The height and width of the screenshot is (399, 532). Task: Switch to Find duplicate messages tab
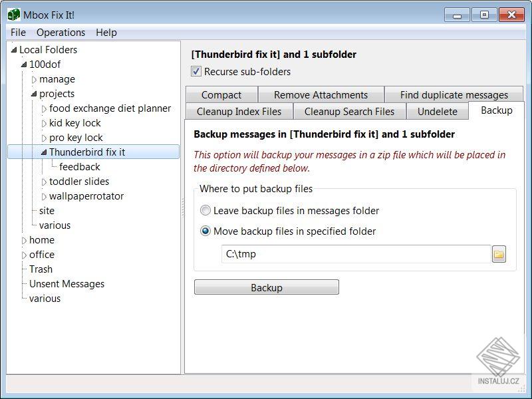click(x=454, y=94)
